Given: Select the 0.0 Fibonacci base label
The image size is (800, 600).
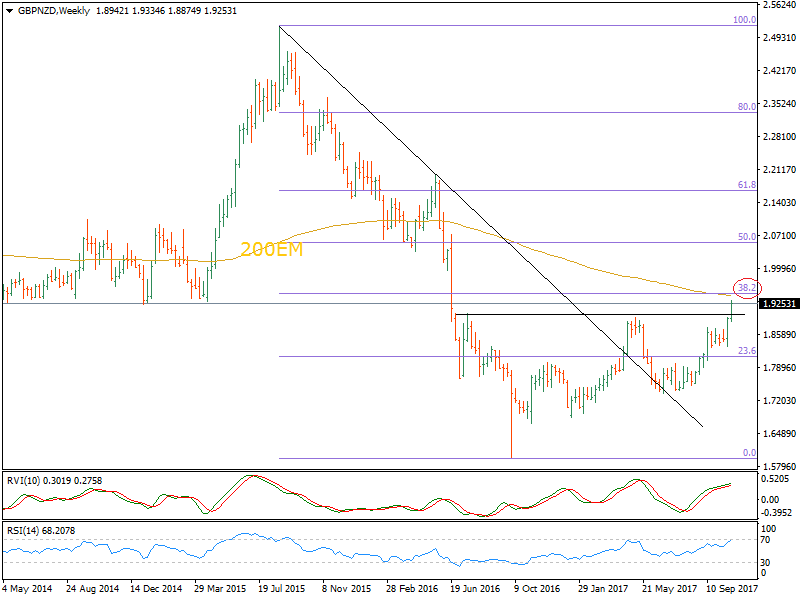Looking at the screenshot, I should click(x=748, y=453).
